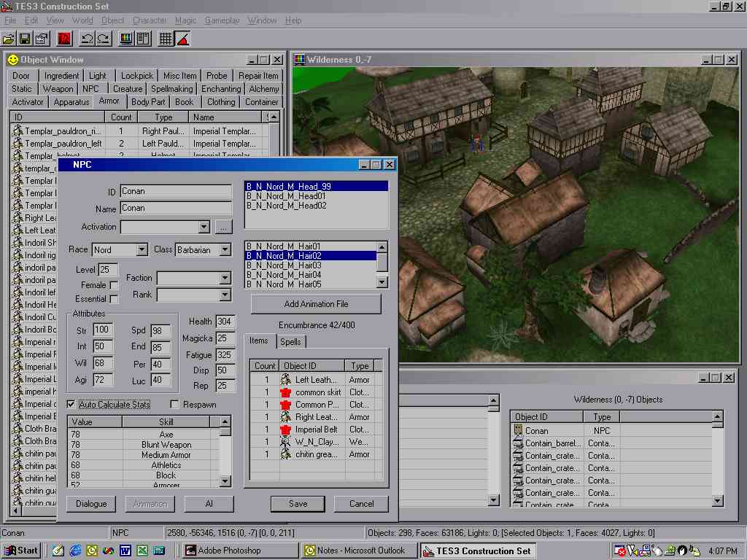
Task: Launch Word from the quick launch bar
Action: point(125,551)
